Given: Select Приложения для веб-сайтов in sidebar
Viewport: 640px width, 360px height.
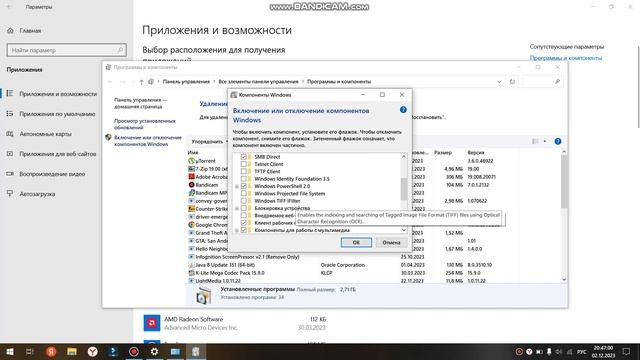Looking at the screenshot, I should tap(58, 154).
